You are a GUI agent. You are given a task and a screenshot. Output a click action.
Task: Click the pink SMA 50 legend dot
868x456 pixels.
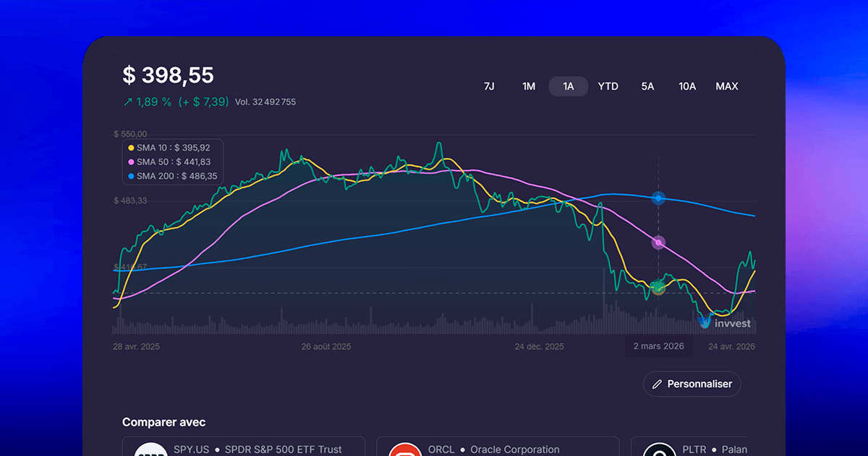coord(131,162)
